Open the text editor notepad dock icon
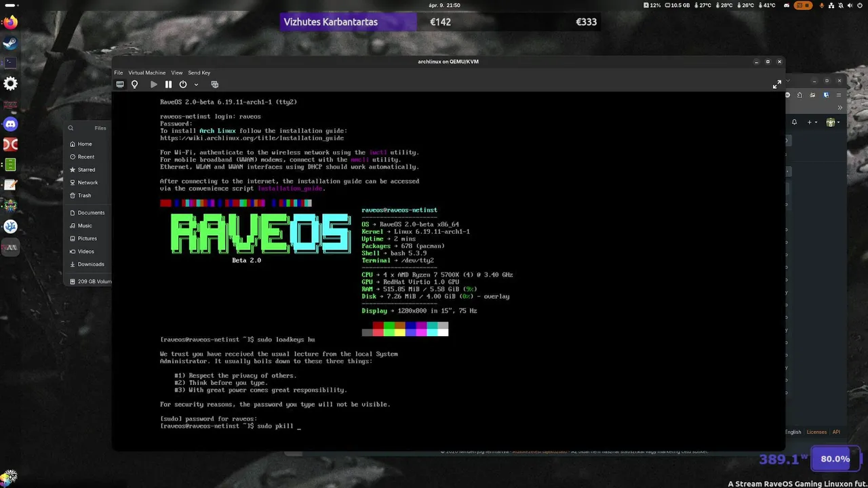 click(x=10, y=184)
